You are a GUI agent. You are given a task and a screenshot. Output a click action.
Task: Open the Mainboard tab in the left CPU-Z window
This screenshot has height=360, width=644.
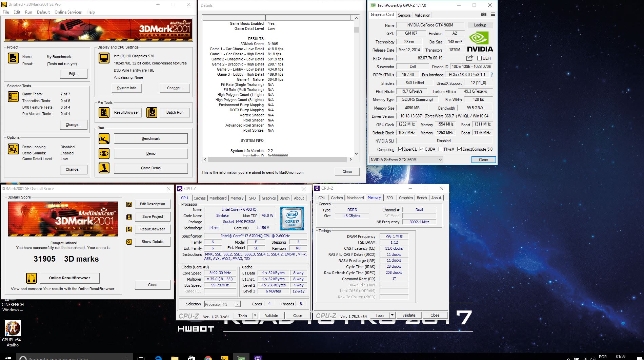pyautogui.click(x=218, y=198)
